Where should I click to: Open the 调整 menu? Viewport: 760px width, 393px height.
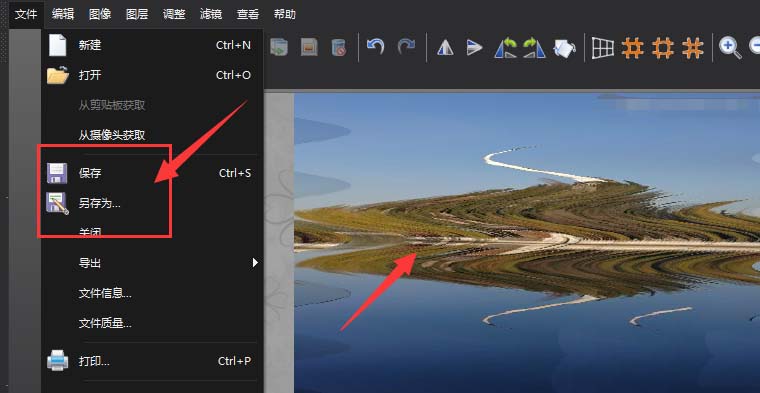174,14
